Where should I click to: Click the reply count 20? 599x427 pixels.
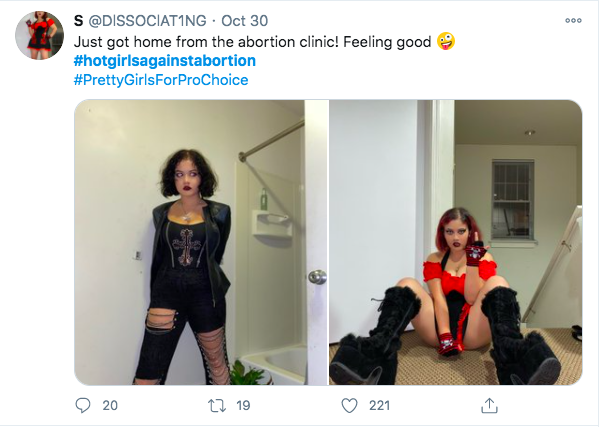(x=110, y=405)
